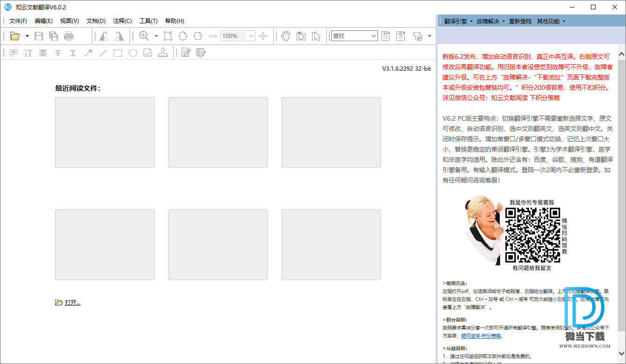Click the bottom-right recent file thumbnail
The width and height of the screenshot is (626, 364).
point(331,245)
